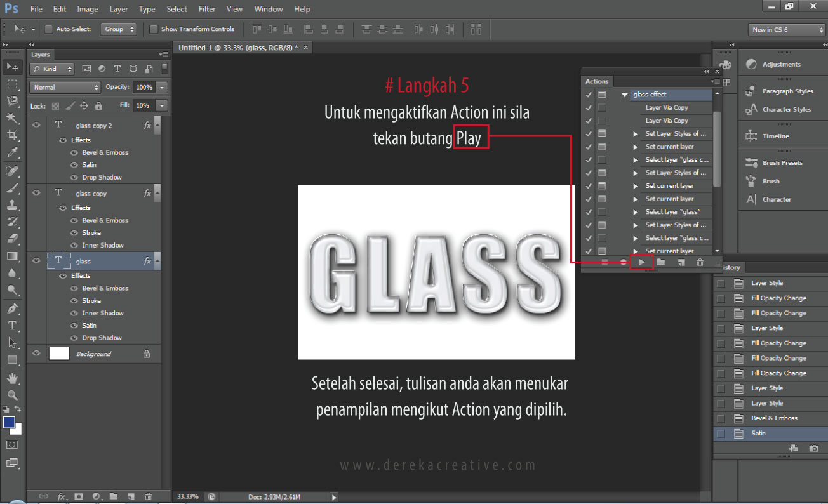Open the Layer menu
Image resolution: width=828 pixels, height=504 pixels.
[118, 9]
